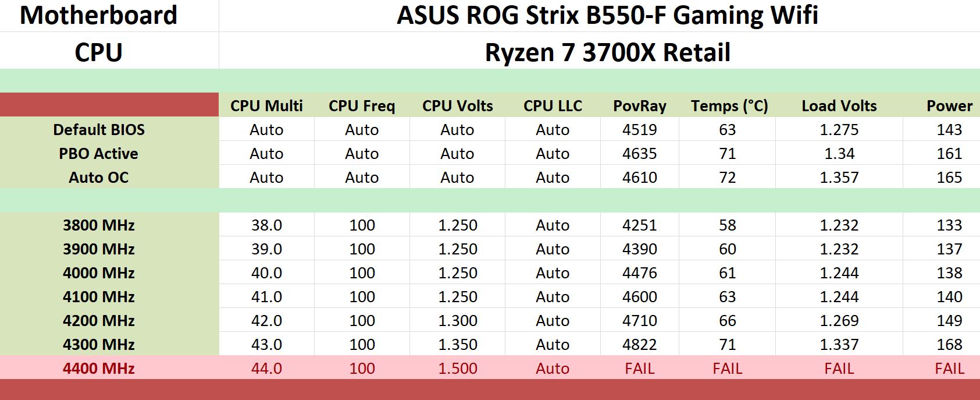Select the 4100 MHz row label
This screenshot has height=400, width=980.
(x=99, y=297)
